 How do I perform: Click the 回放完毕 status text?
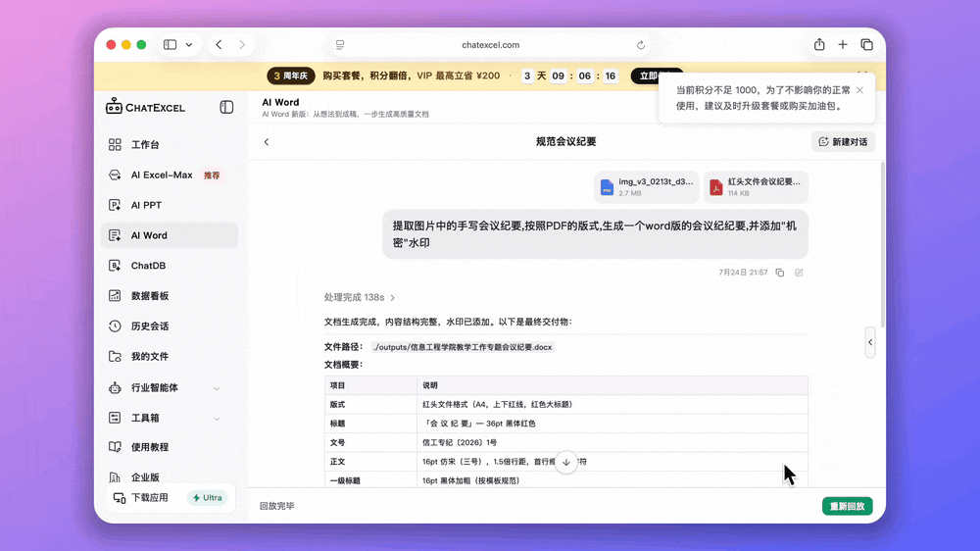(277, 506)
